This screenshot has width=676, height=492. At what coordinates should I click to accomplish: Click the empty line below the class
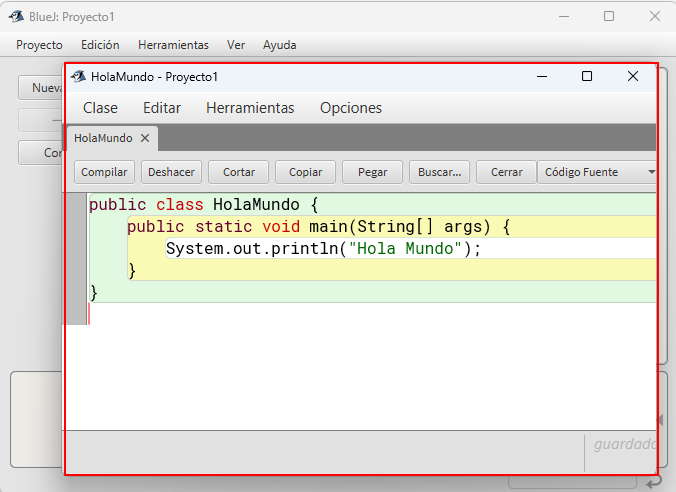[372, 314]
